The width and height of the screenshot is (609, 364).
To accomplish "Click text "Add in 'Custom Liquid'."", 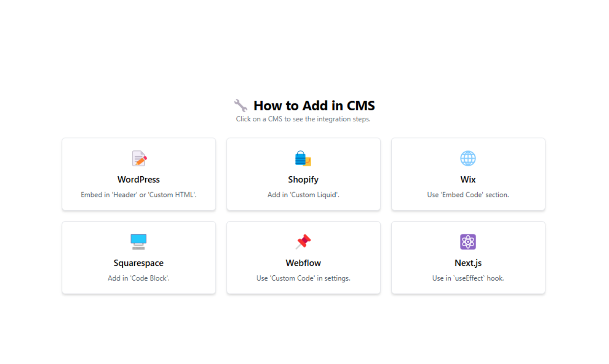I will [303, 195].
